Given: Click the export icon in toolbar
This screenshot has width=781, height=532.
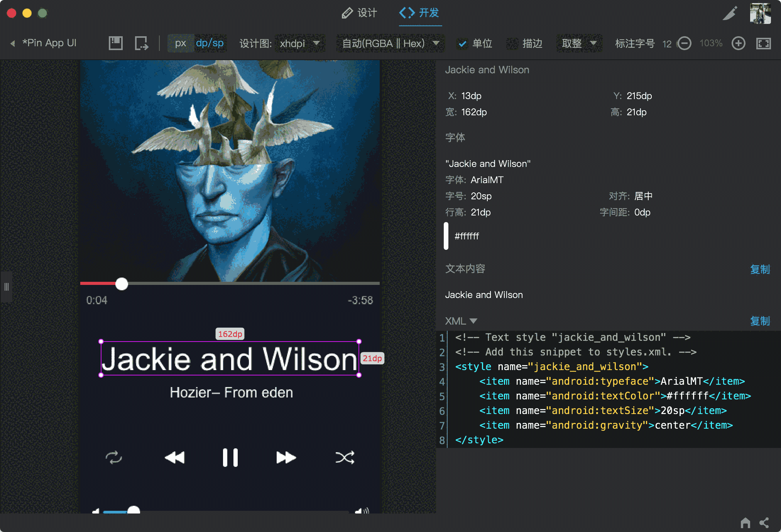Looking at the screenshot, I should point(141,43).
